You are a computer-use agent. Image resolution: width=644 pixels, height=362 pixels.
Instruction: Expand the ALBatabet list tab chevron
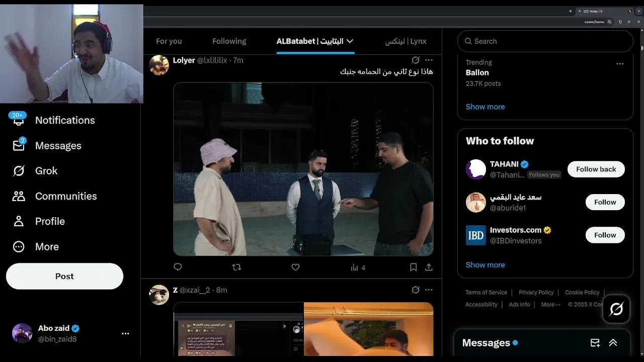point(350,41)
